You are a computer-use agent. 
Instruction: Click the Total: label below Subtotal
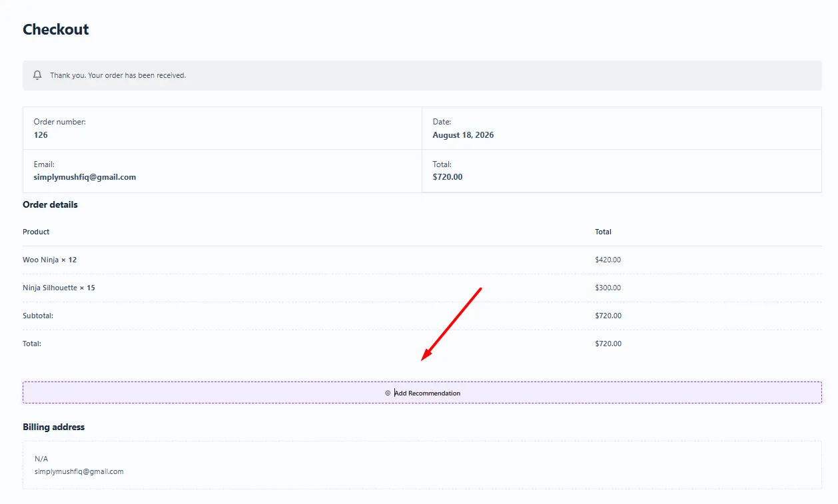(x=32, y=344)
